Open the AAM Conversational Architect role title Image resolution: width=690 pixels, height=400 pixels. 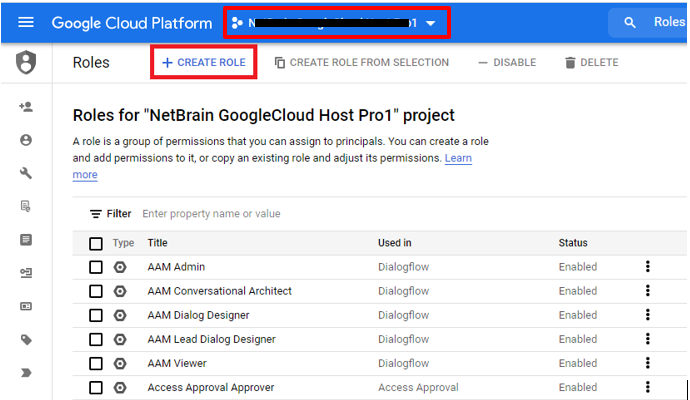coord(219,291)
